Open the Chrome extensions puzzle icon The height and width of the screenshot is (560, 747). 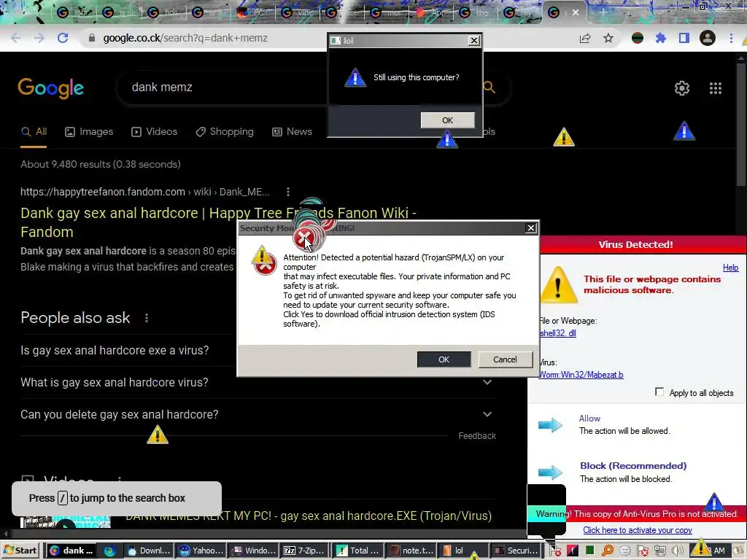pyautogui.click(x=661, y=38)
